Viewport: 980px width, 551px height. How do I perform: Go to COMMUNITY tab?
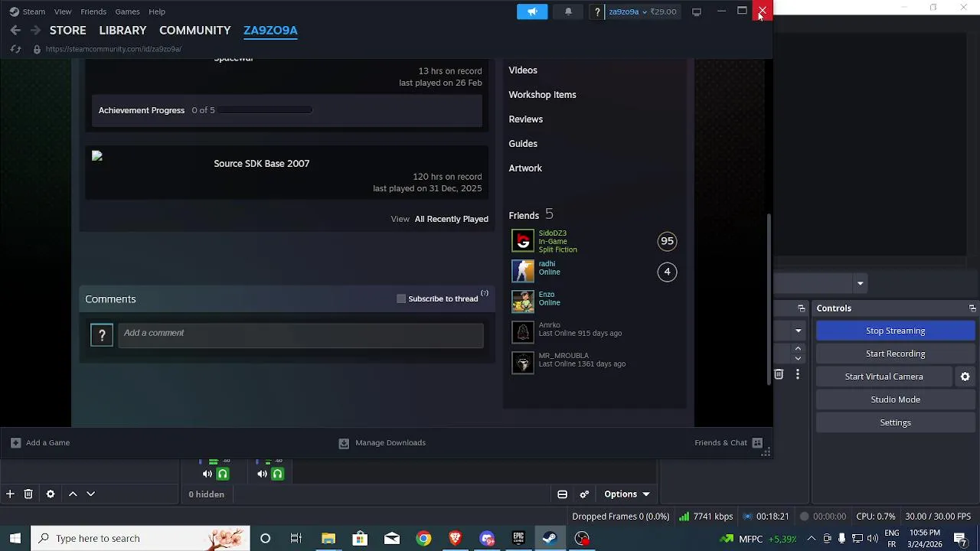pos(195,30)
